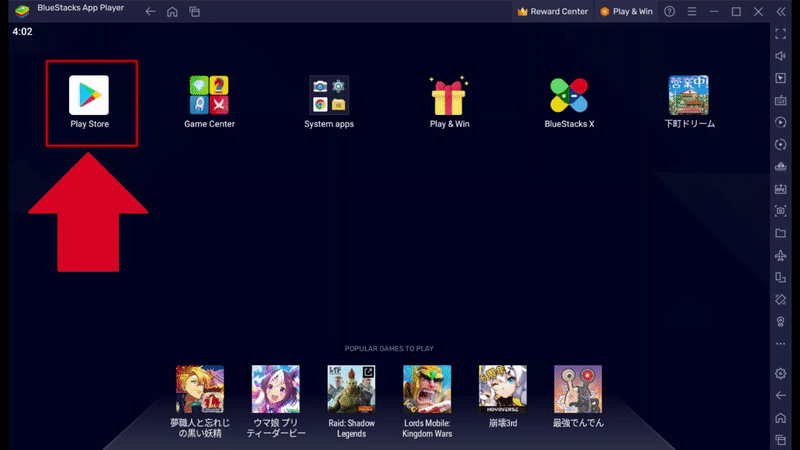Open the help question mark icon
This screenshot has width=800, height=450.
669,11
